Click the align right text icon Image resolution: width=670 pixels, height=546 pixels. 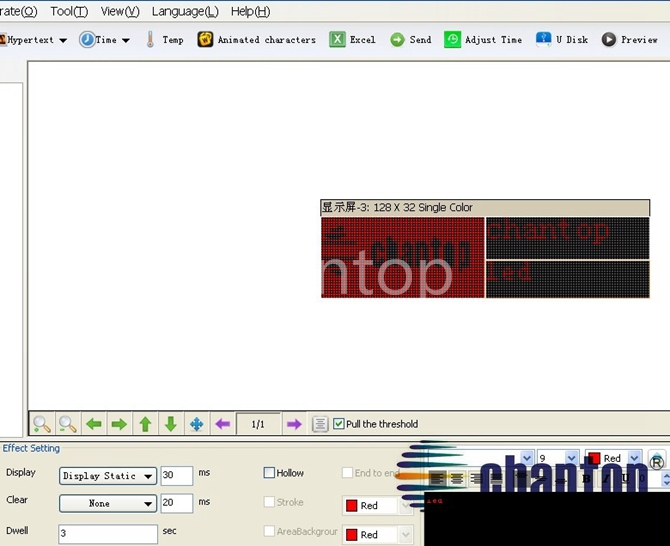click(476, 478)
